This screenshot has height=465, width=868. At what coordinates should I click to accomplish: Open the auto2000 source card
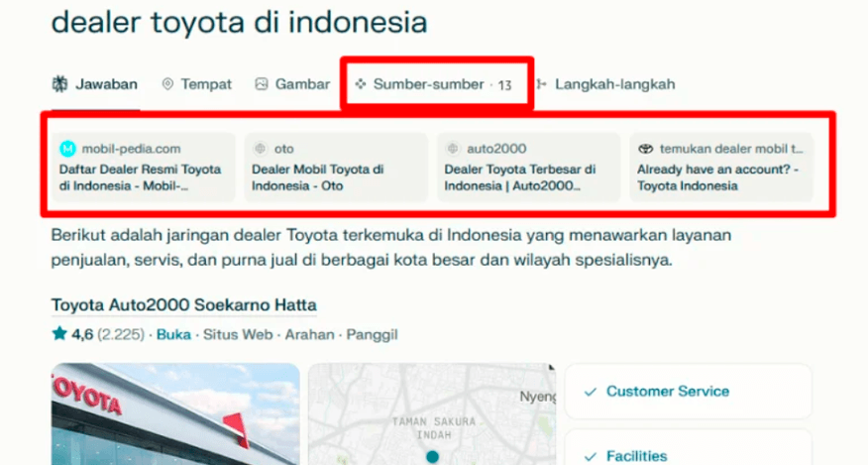point(529,167)
